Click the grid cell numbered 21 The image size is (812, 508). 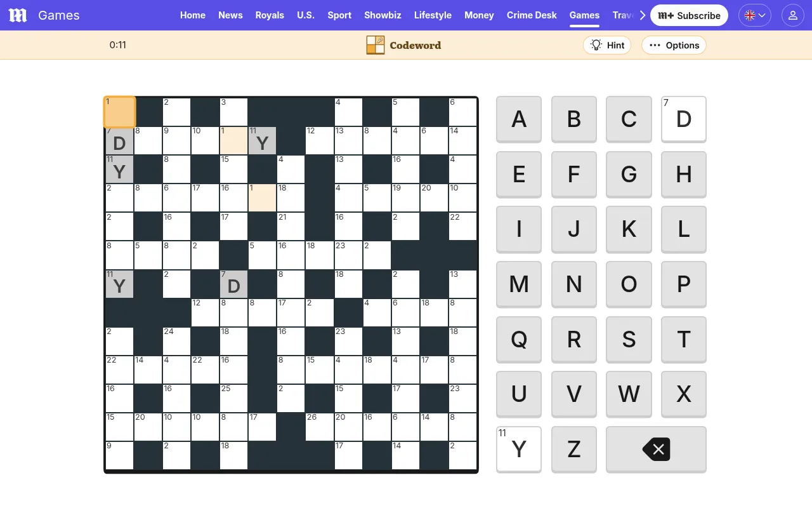[x=291, y=226]
